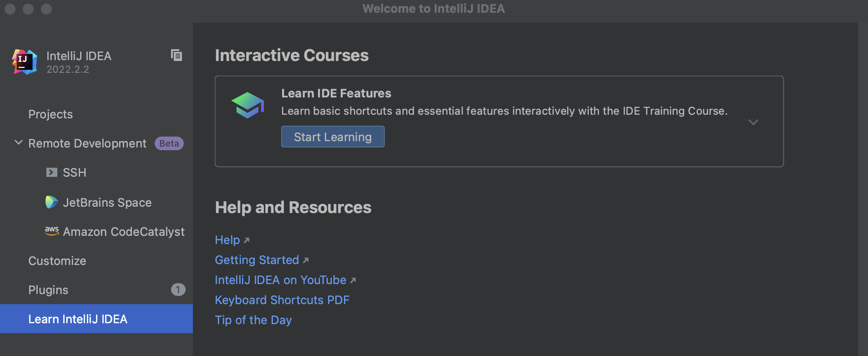This screenshot has width=868, height=356.
Task: Open the Keyboard Shortcuts PDF link
Action: tap(282, 300)
